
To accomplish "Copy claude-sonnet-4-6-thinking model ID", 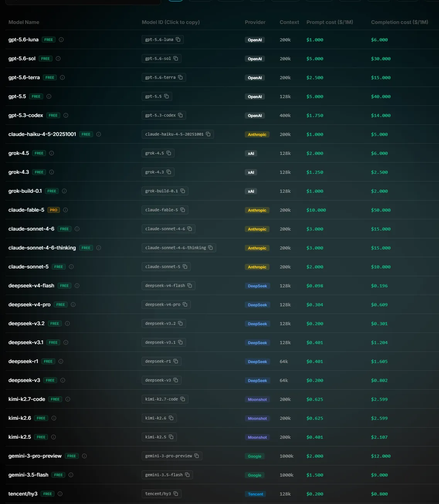I will [179, 248].
